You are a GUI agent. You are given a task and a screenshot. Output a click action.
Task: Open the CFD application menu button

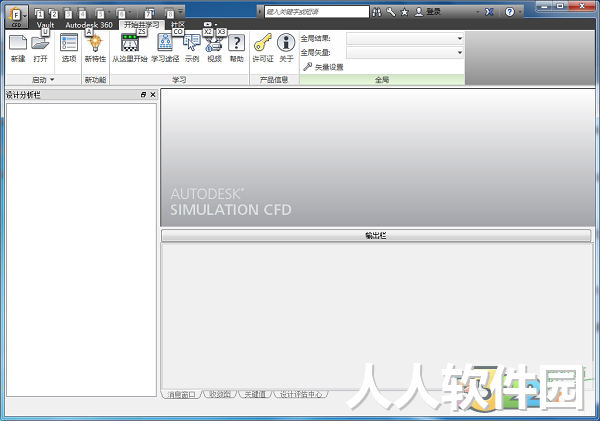tap(16, 17)
